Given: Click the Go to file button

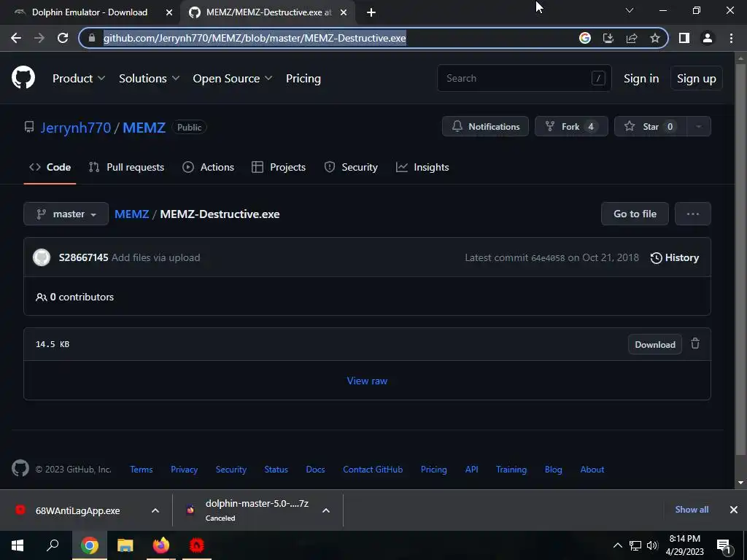Looking at the screenshot, I should click(x=635, y=214).
